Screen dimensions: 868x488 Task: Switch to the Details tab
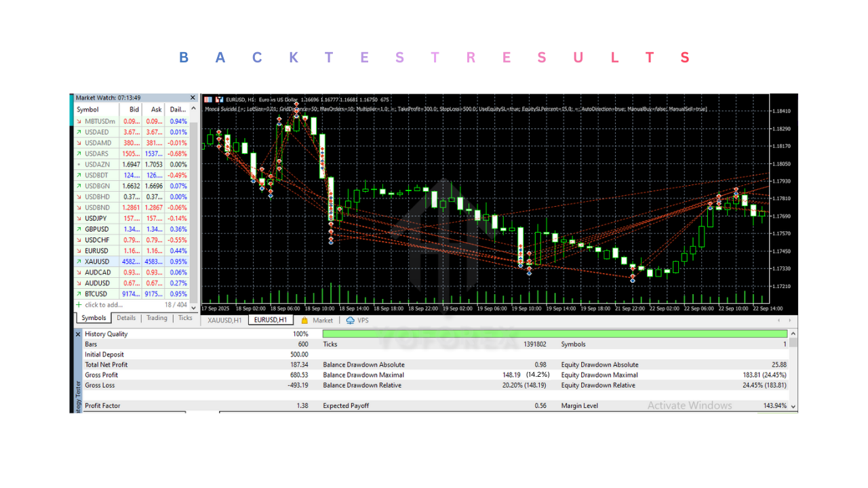point(126,317)
